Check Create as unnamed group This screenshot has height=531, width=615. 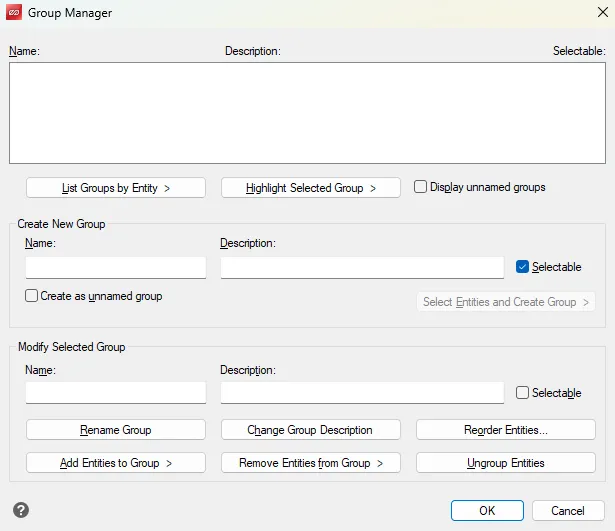click(x=32, y=296)
